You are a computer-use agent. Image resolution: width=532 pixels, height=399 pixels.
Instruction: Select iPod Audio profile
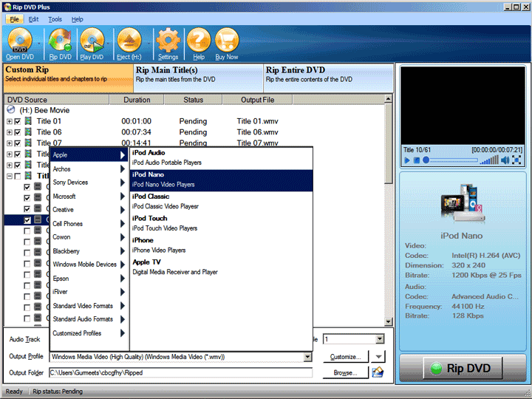(x=221, y=158)
